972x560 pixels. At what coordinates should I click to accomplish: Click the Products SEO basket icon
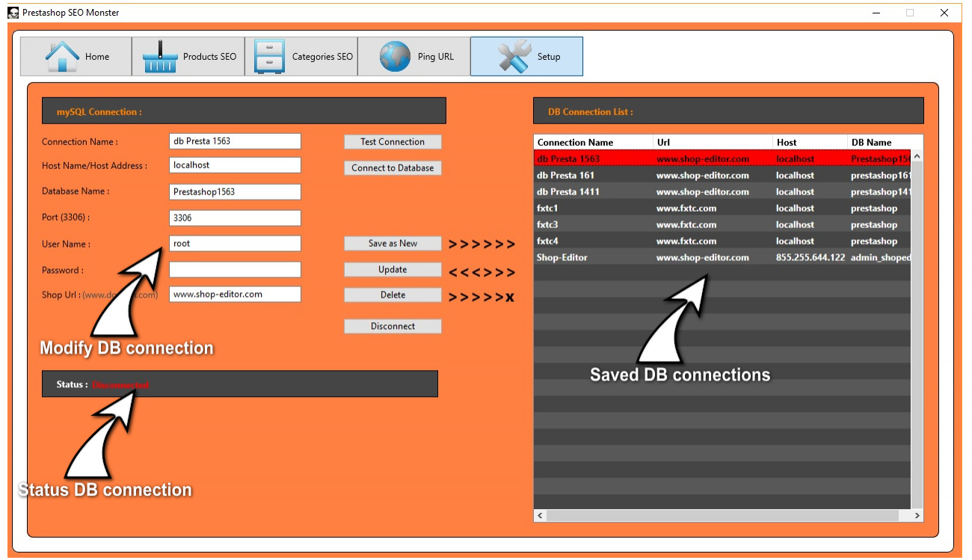[x=159, y=57]
